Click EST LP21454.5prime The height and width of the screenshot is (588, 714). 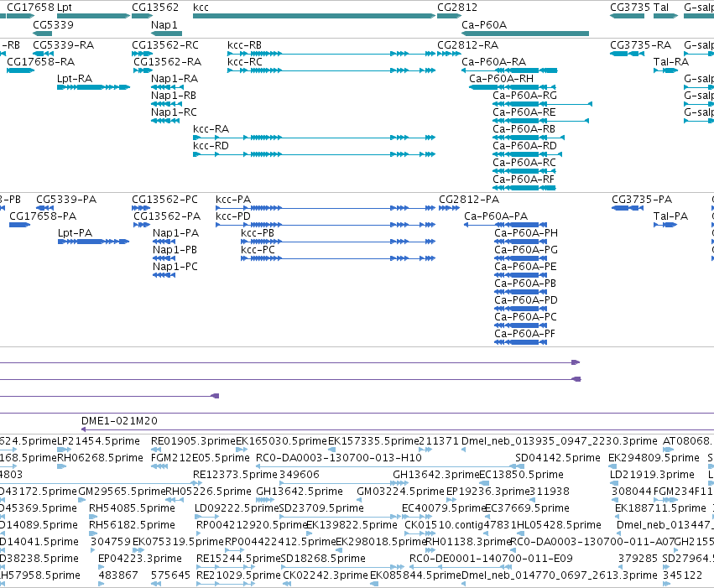pos(98,441)
